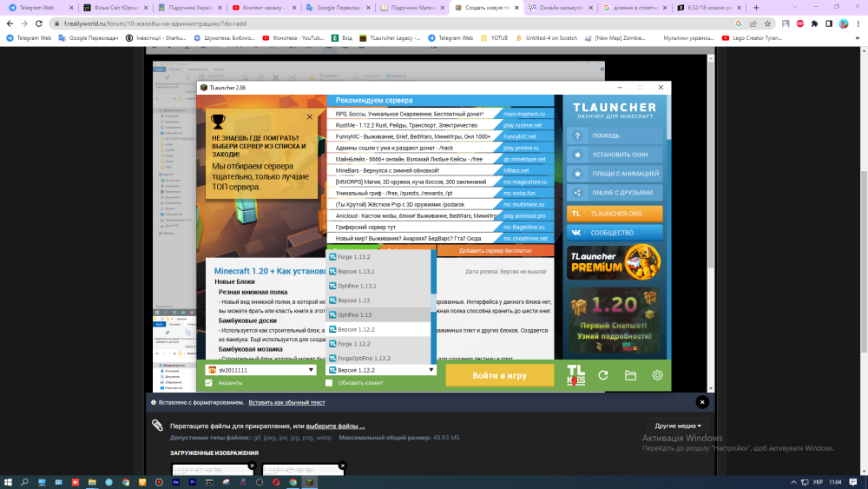Image resolution: width=868 pixels, height=489 pixels.
Task: Expand hidden bookmarks chevron
Action: click(858, 38)
